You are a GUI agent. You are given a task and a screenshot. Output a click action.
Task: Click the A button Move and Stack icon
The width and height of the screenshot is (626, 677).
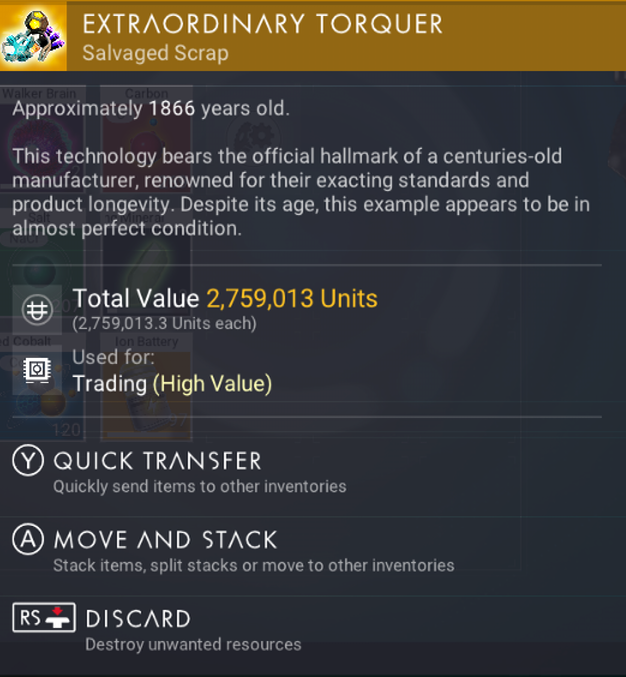click(28, 539)
